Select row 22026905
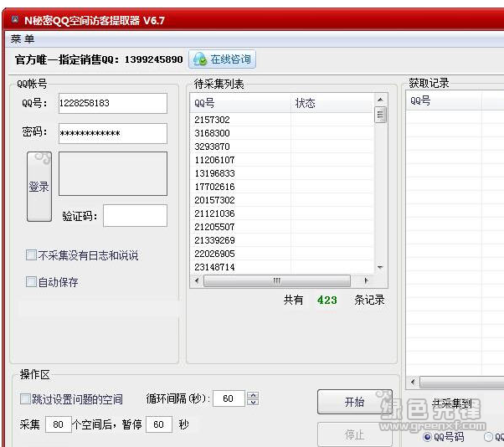The width and height of the screenshot is (504, 447). point(282,254)
